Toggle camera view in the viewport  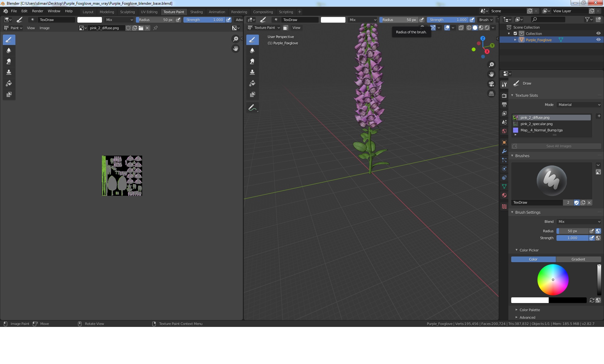(x=491, y=84)
